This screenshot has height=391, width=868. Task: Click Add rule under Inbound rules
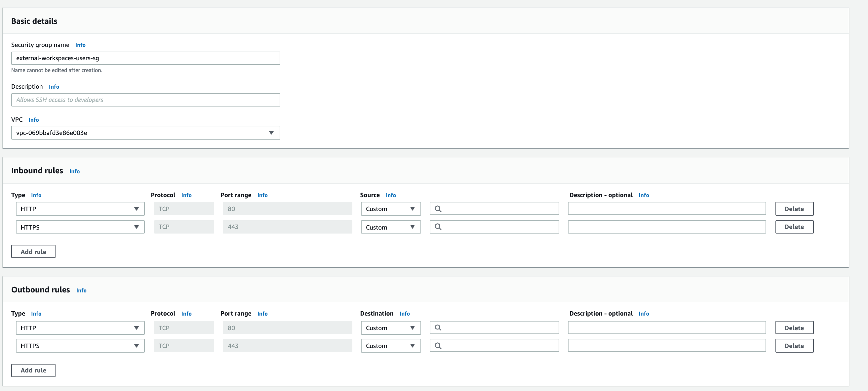point(33,251)
